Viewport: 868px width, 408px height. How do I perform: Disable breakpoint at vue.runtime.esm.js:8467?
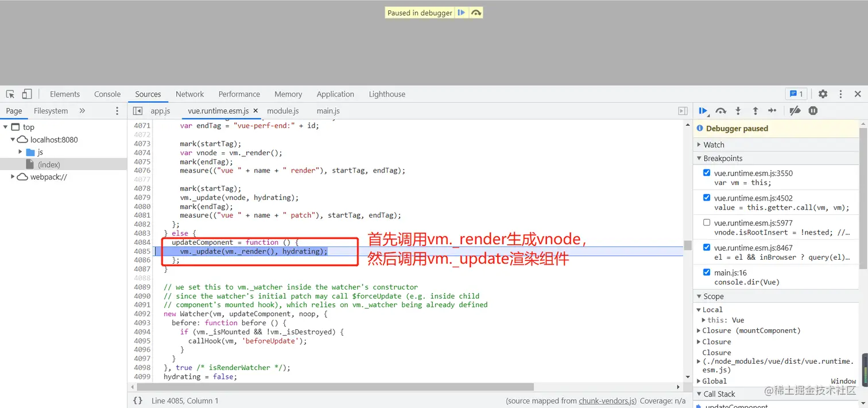coord(707,247)
